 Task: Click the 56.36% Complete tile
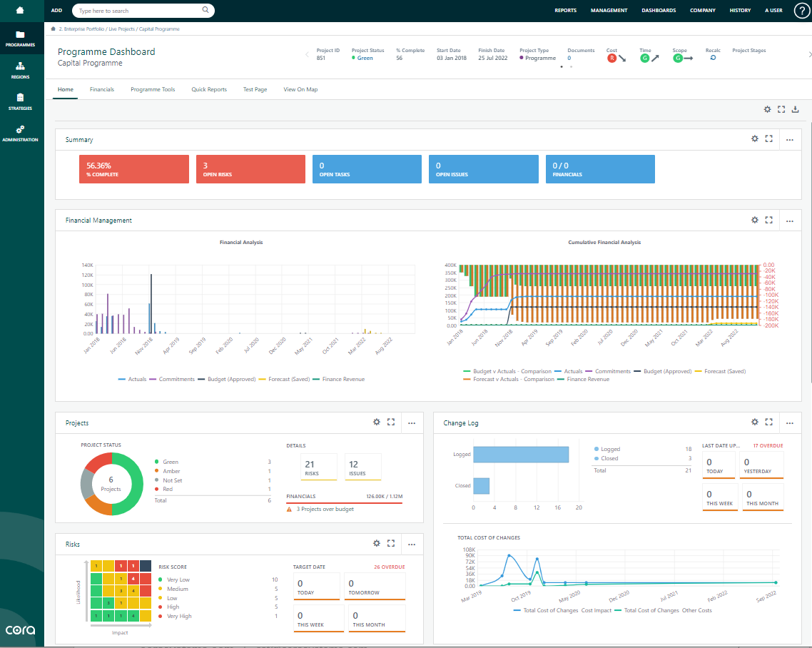point(134,169)
